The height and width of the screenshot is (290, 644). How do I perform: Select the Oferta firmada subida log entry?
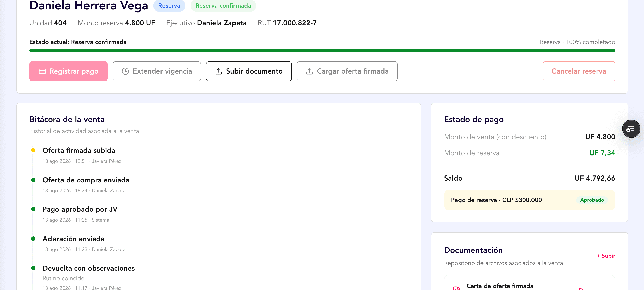[x=79, y=150]
